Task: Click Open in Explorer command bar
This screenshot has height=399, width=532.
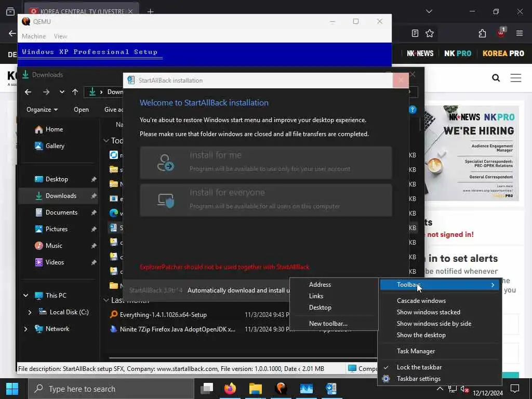Action: point(82,110)
